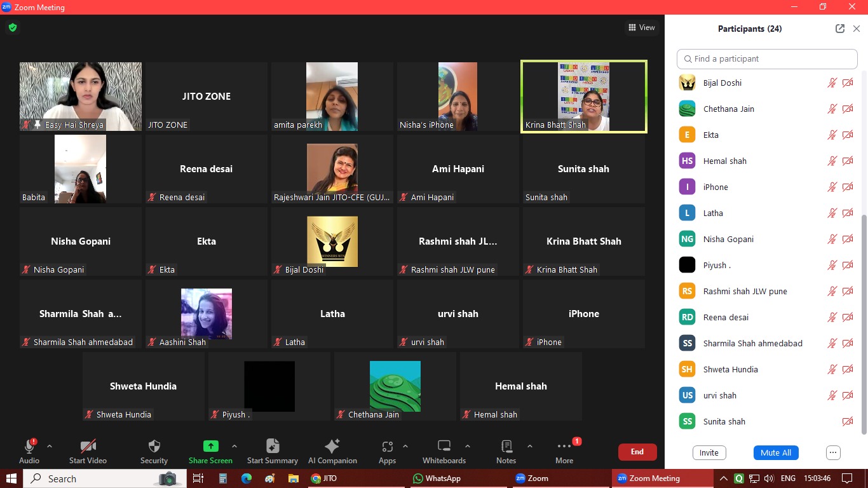Click the Mute All button

[x=775, y=453]
